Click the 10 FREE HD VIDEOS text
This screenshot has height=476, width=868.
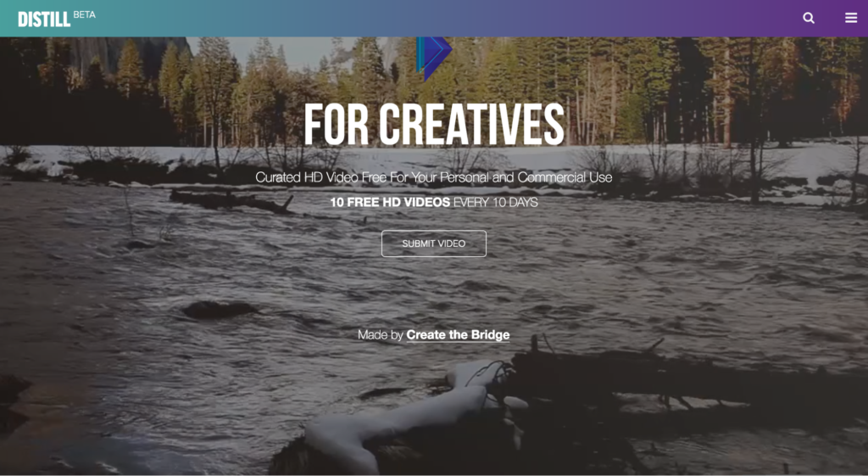pyautogui.click(x=390, y=202)
